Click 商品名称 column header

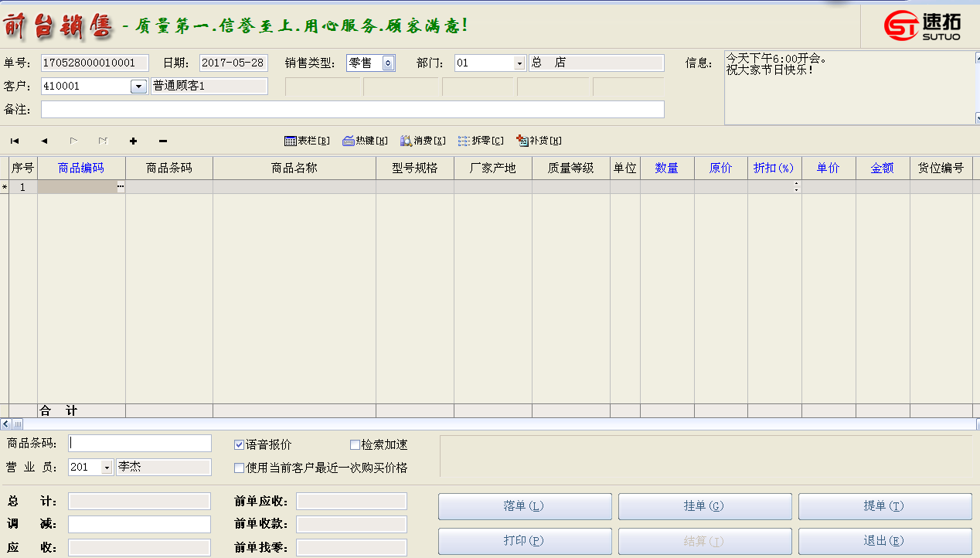click(294, 168)
